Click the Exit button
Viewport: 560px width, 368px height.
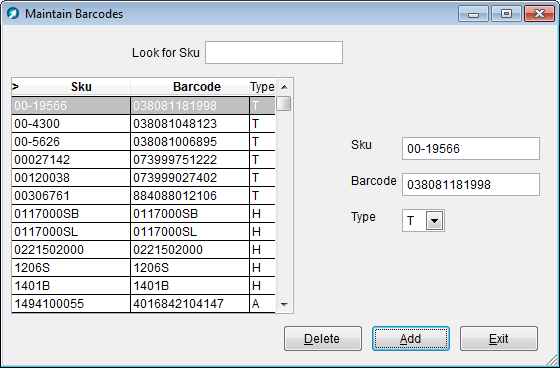(499, 338)
